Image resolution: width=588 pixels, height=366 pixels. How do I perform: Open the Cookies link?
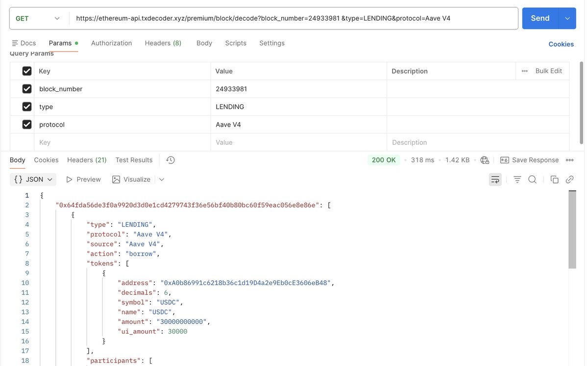pyautogui.click(x=561, y=44)
